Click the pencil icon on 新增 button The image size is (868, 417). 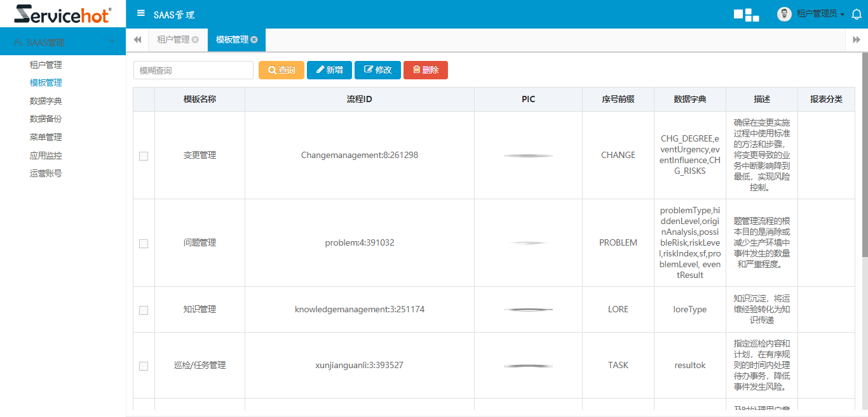(319, 70)
